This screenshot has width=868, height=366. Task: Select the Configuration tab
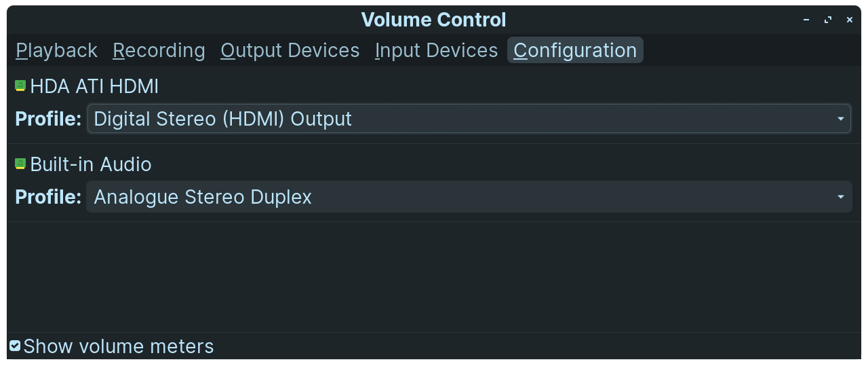point(575,50)
